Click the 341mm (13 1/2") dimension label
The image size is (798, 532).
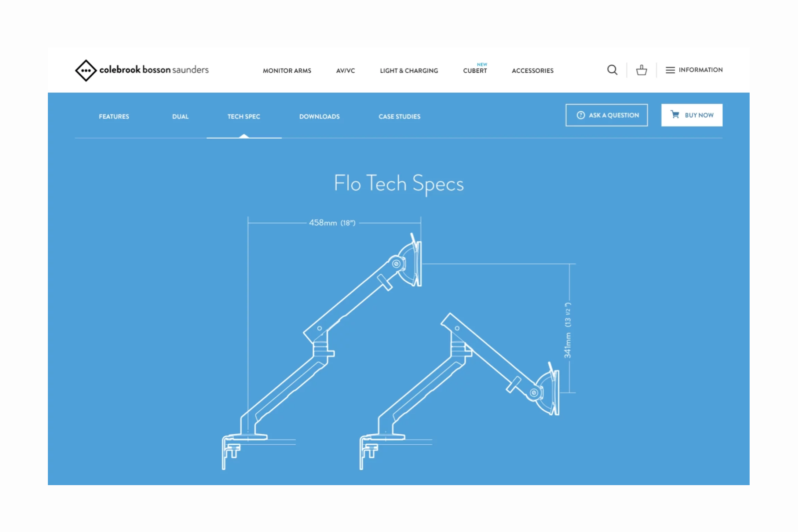click(568, 330)
